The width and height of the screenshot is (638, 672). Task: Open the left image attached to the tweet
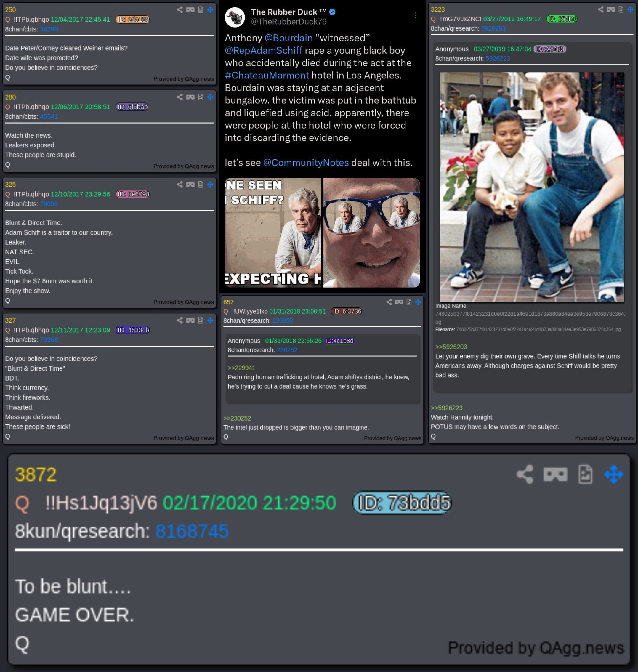pyautogui.click(x=273, y=232)
